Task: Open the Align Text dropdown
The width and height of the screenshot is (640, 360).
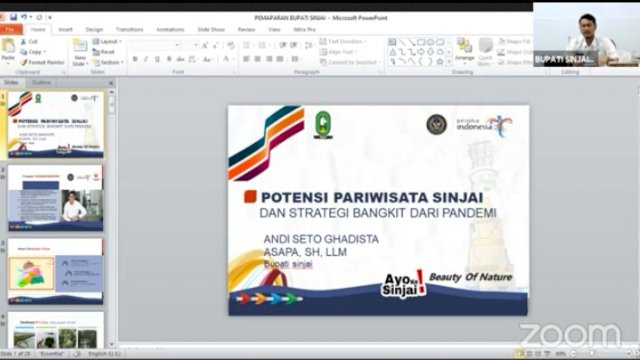Action: point(338,52)
